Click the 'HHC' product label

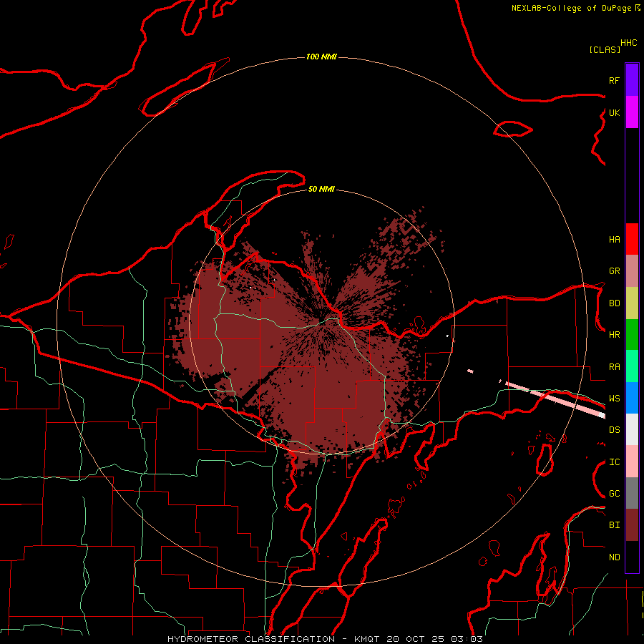629,43
